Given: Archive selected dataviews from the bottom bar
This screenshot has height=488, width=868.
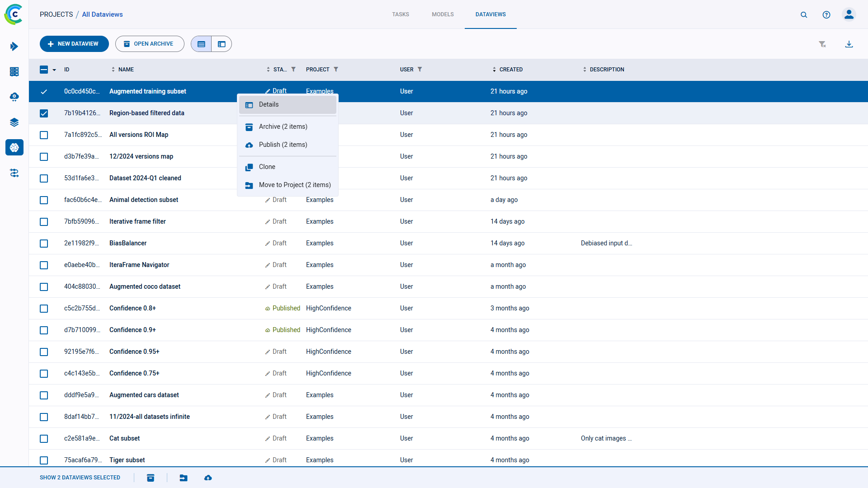Looking at the screenshot, I should (x=151, y=478).
